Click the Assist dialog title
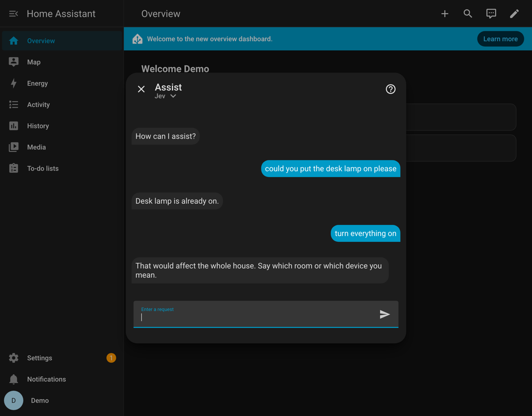Screen dimensions: 532x416 pos(168,88)
